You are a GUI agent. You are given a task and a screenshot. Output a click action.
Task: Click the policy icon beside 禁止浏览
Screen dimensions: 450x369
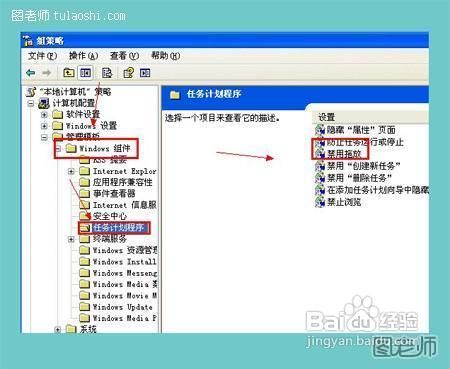(x=320, y=202)
